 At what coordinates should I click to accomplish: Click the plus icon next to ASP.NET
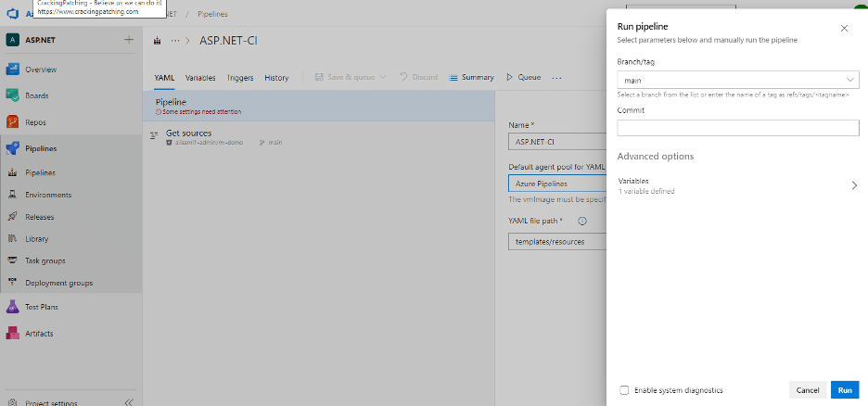[129, 40]
